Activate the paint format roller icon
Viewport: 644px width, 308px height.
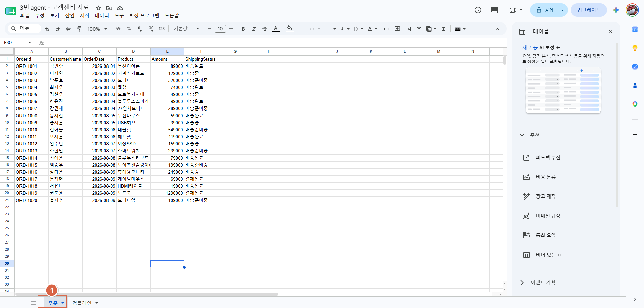79,29
